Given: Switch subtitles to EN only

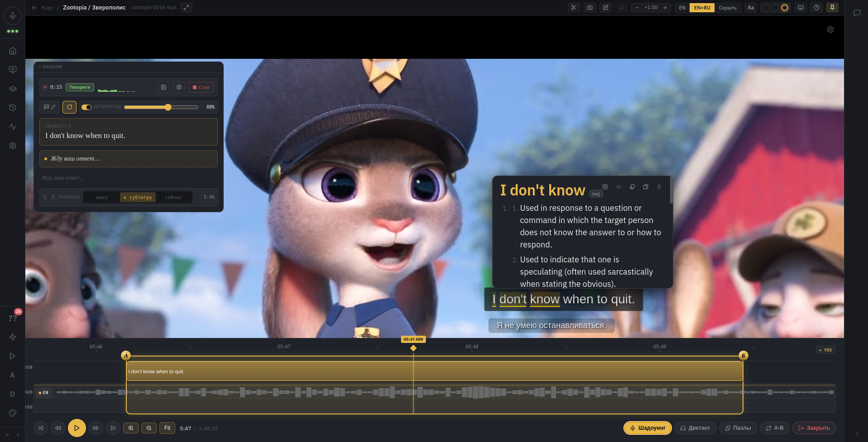Looking at the screenshot, I should [x=682, y=8].
